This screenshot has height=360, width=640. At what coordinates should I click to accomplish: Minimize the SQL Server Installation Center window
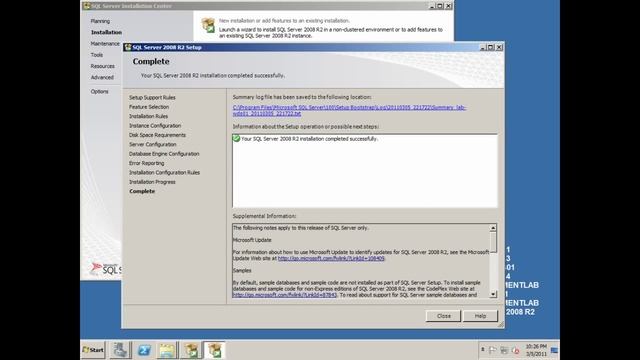pyautogui.click(x=432, y=6)
